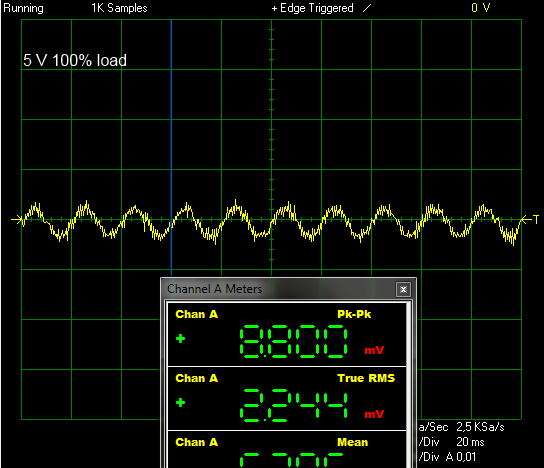Click the 'Running' status label
Image resolution: width=544 pixels, height=468 pixels.
click(x=23, y=8)
